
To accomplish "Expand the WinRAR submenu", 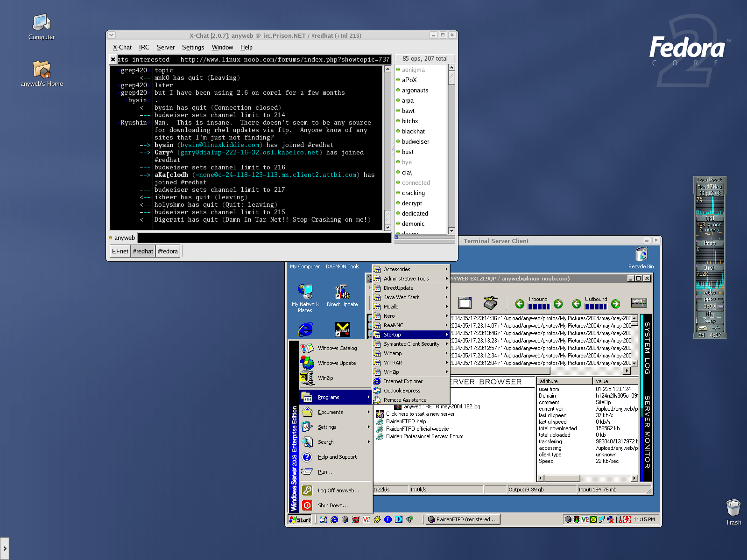I will click(411, 363).
